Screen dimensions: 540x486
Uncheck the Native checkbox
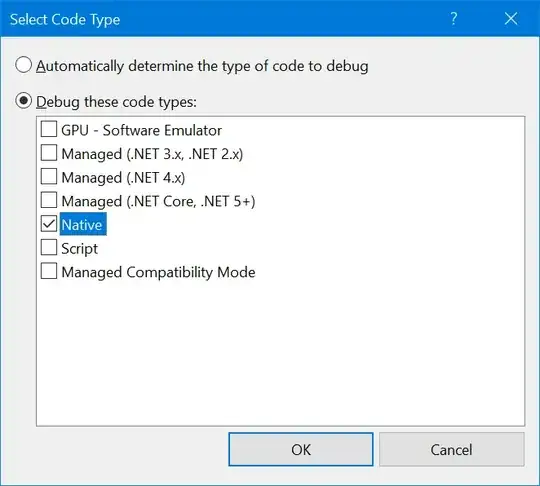49,224
